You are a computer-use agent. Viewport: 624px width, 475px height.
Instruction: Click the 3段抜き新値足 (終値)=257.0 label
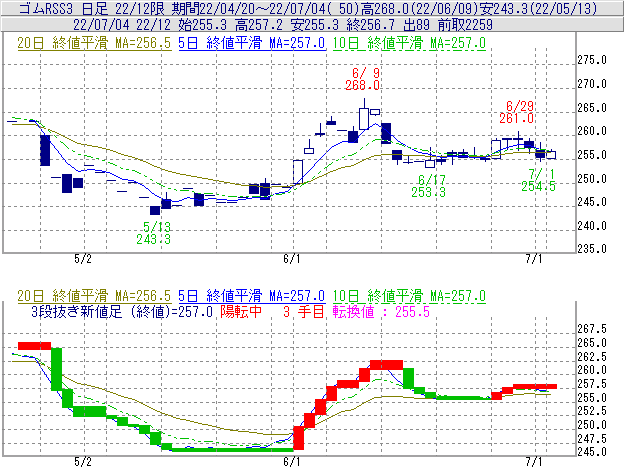coord(122,311)
